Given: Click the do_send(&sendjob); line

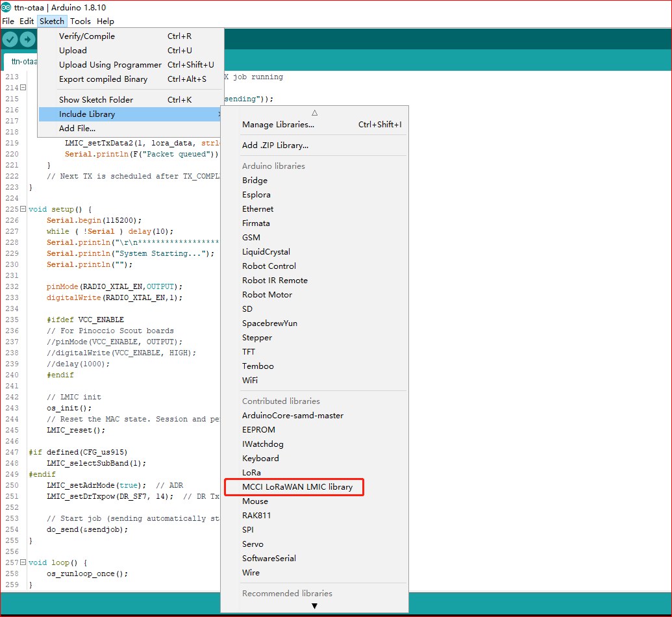Looking at the screenshot, I should [x=88, y=529].
